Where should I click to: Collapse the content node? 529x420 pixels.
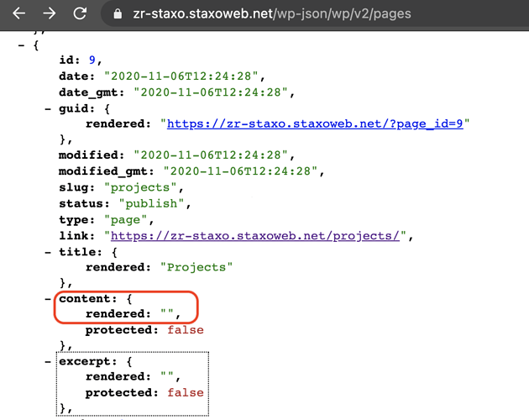(x=49, y=298)
